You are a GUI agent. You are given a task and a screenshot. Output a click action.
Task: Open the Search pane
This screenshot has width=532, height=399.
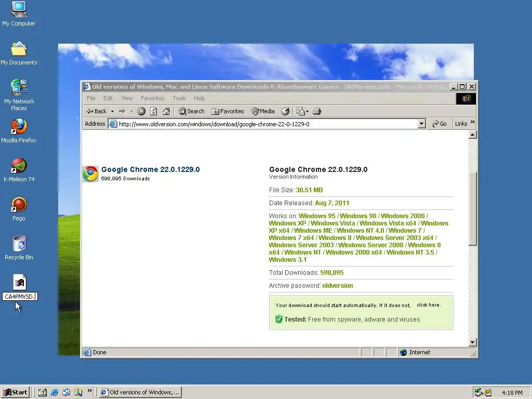click(191, 111)
